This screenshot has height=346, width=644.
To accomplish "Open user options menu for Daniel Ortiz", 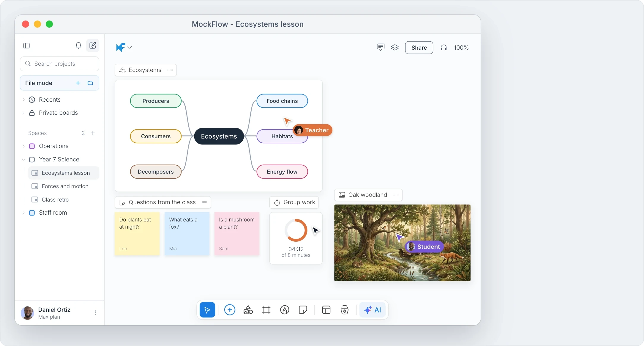I will click(95, 313).
